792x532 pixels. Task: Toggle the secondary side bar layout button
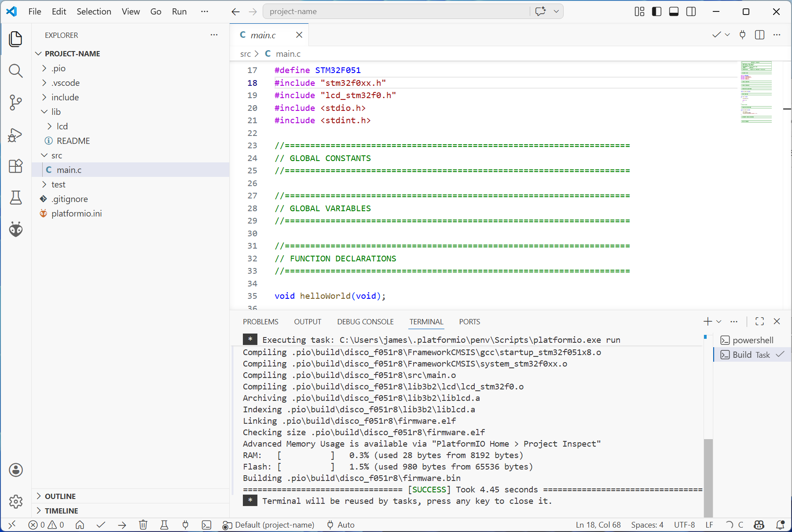(691, 11)
